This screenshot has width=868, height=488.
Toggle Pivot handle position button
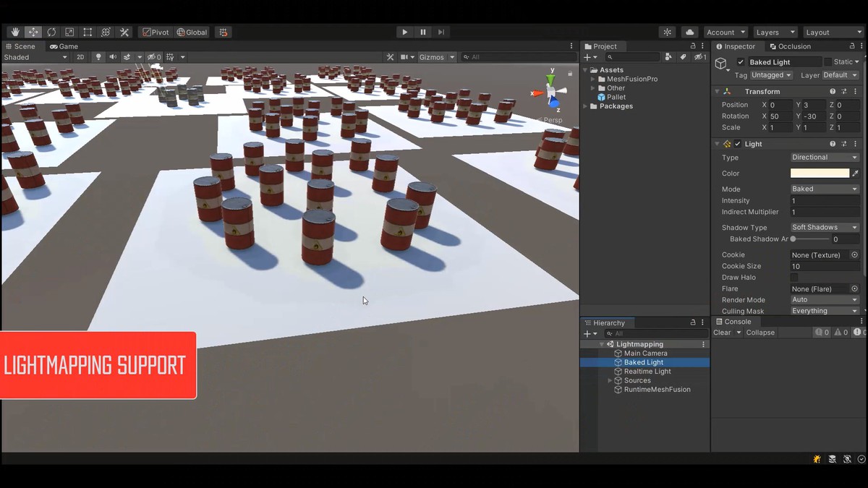[x=156, y=32]
